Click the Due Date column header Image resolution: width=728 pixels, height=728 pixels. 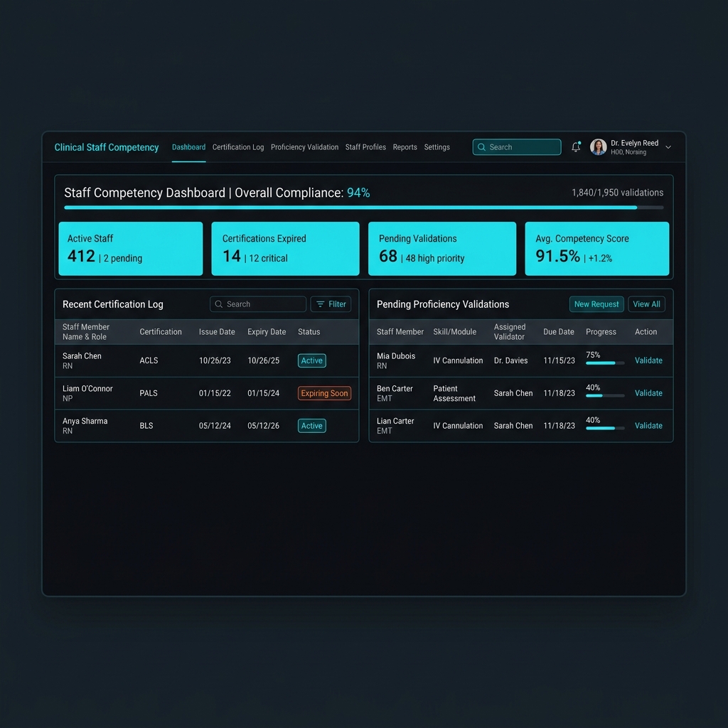pyautogui.click(x=559, y=331)
